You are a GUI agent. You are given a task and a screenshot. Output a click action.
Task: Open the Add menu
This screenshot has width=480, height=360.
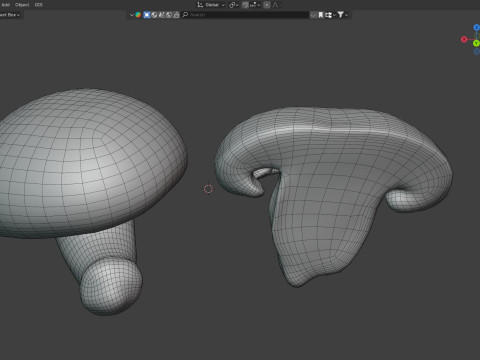pos(6,5)
